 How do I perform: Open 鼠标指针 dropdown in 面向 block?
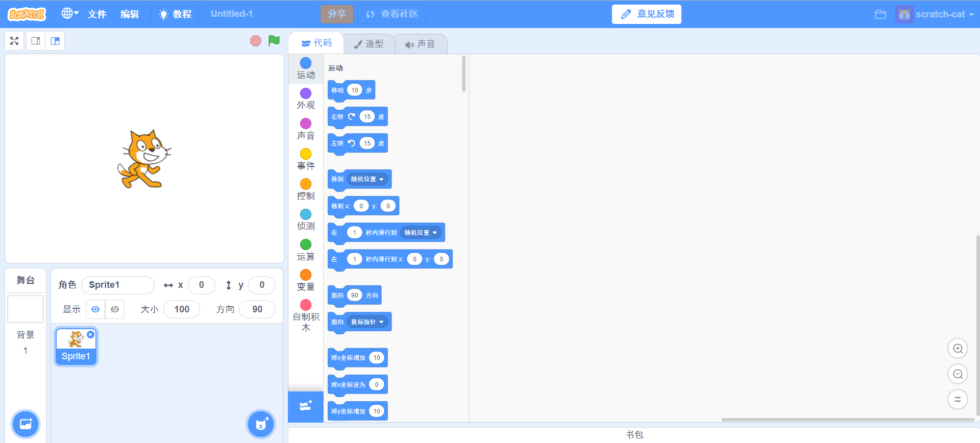pyautogui.click(x=367, y=322)
